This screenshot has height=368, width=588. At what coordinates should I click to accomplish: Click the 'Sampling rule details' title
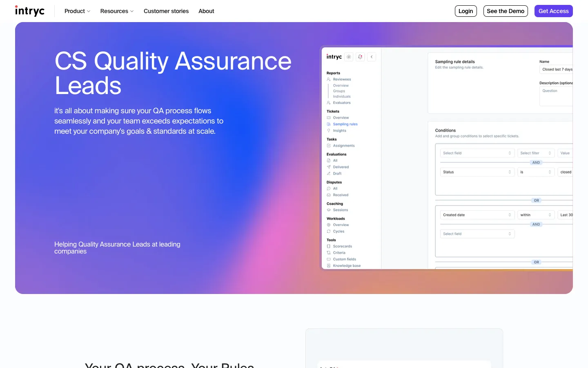(x=455, y=62)
